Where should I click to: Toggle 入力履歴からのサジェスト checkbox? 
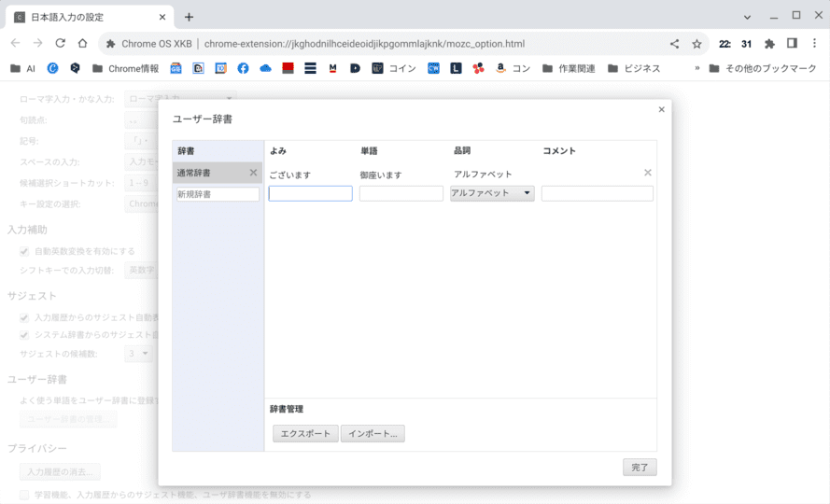click(24, 317)
